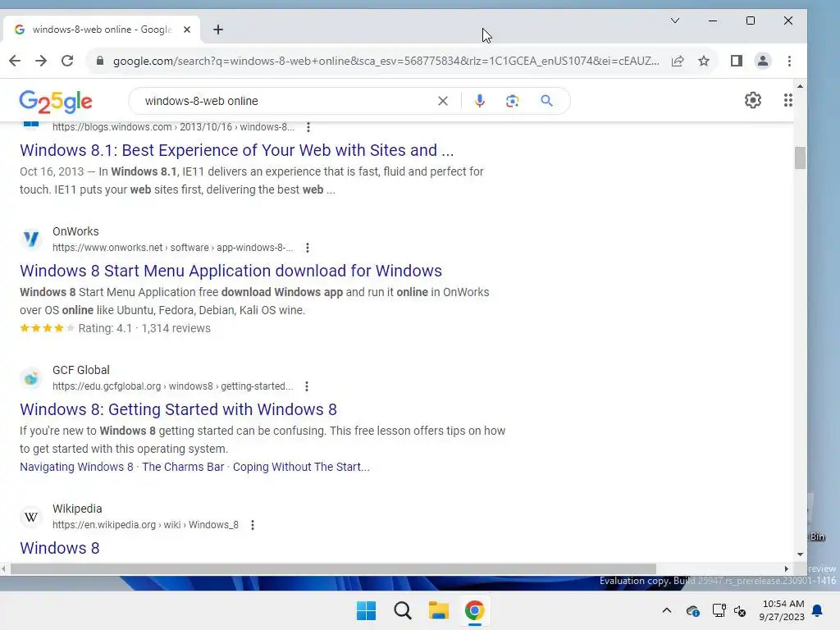840x630 pixels.
Task: Click the scrollbar down arrow
Action: (x=800, y=555)
